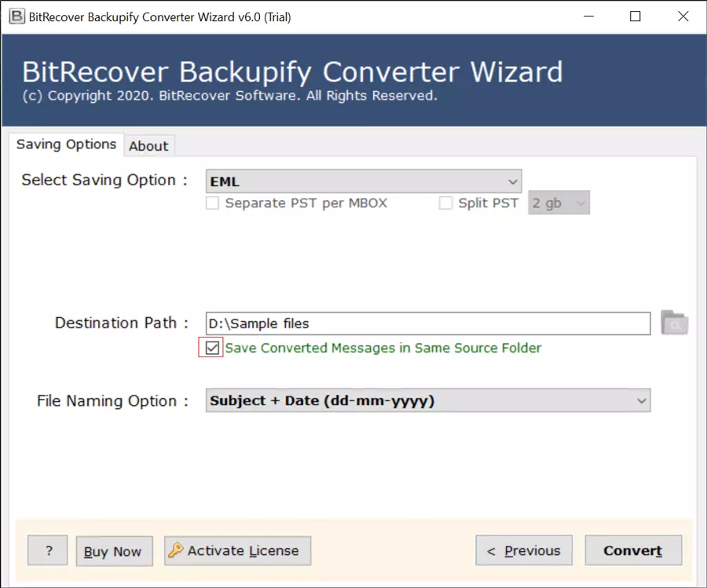Image resolution: width=707 pixels, height=588 pixels.
Task: Go back with the Previous button
Action: (x=524, y=550)
